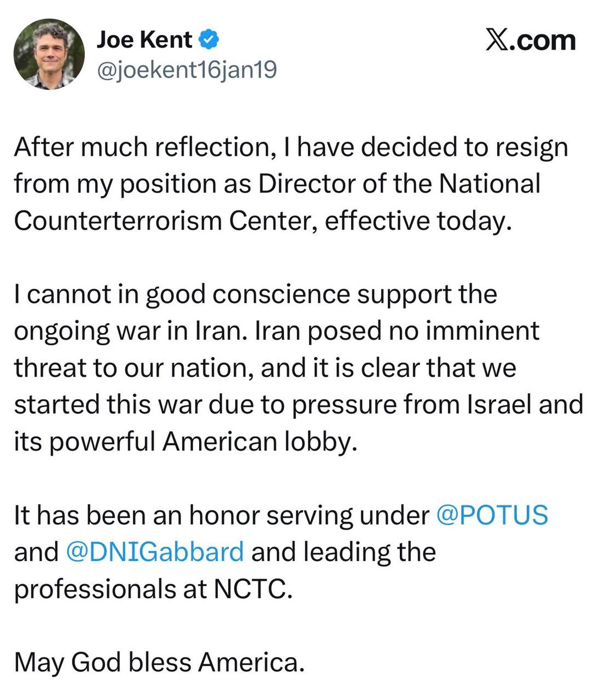Open the Joe Kent display name
The image size is (605, 700).
144,40
